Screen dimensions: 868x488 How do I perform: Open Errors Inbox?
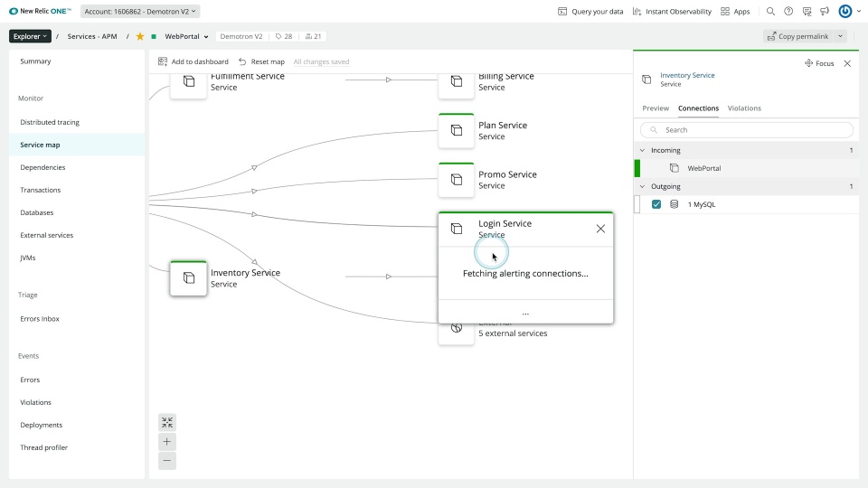tap(40, 319)
